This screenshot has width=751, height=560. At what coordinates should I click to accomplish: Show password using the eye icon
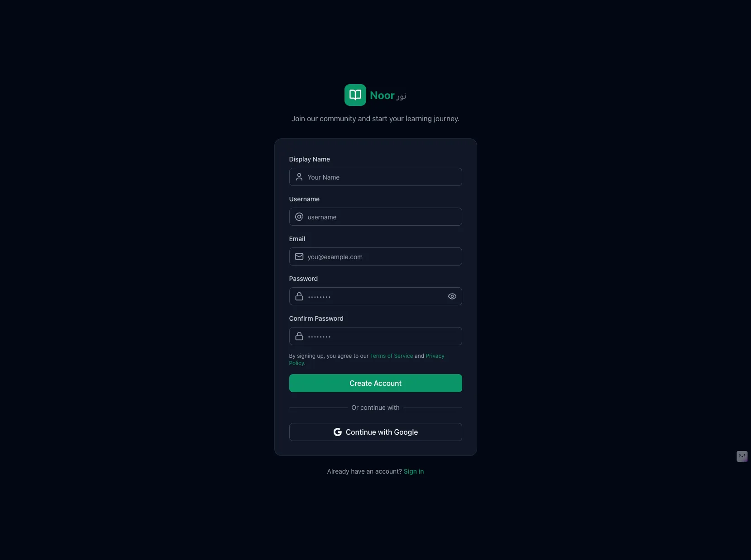(x=452, y=296)
